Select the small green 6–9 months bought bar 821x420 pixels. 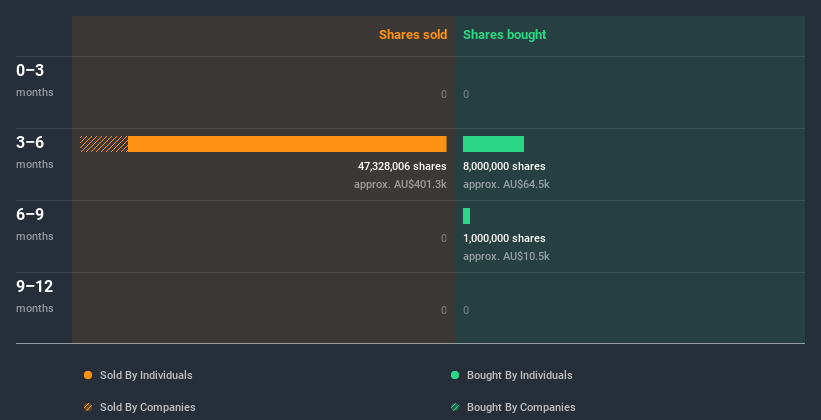point(467,216)
